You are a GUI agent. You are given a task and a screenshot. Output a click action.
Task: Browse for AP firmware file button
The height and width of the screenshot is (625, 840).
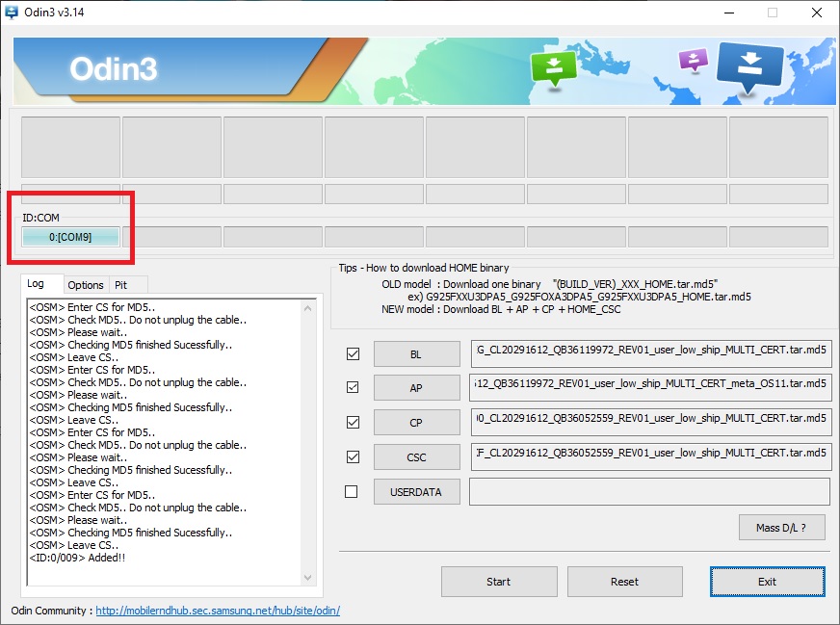416,388
